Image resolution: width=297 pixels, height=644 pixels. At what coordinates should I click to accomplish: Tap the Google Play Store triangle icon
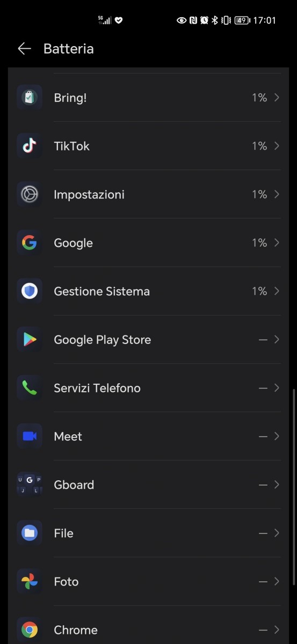coord(30,339)
